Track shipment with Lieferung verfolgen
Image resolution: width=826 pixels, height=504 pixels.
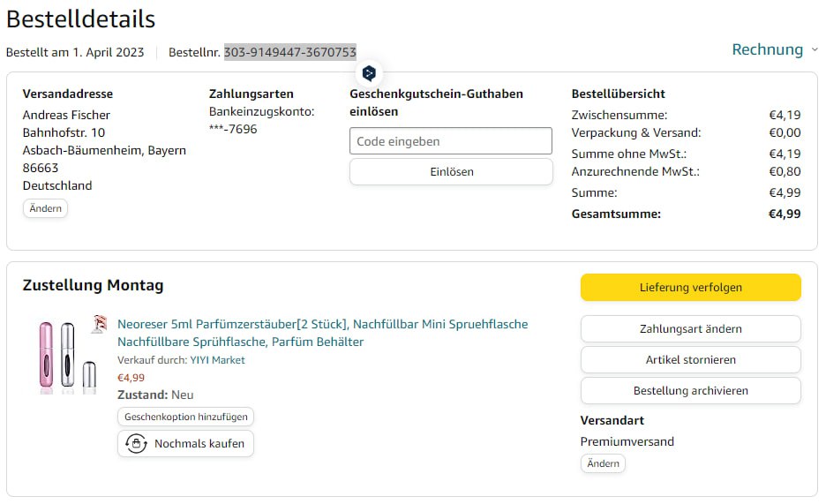[690, 288]
